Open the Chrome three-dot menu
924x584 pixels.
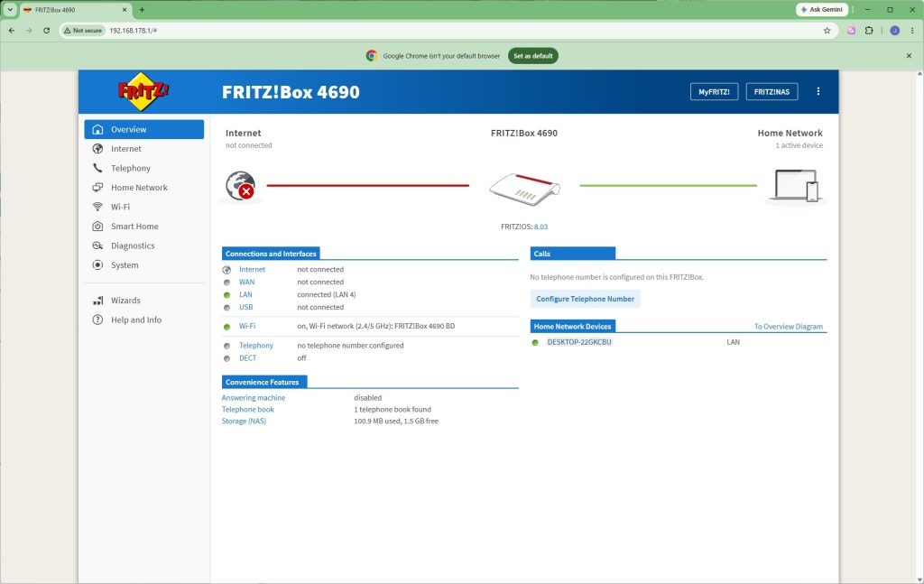912,31
